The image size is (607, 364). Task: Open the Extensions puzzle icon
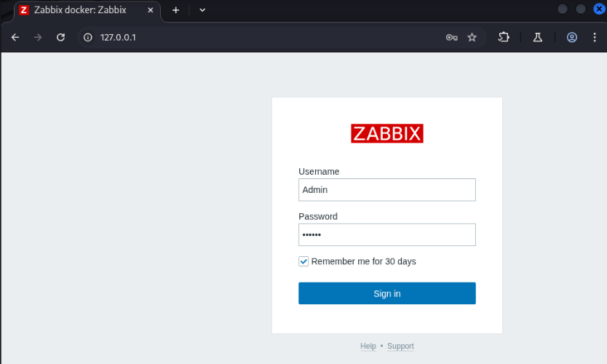[x=504, y=38]
